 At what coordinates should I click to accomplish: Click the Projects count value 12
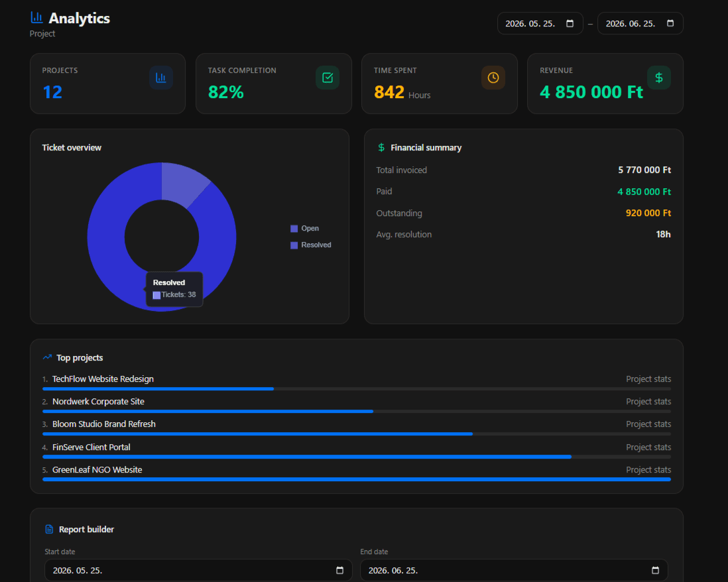tap(52, 92)
